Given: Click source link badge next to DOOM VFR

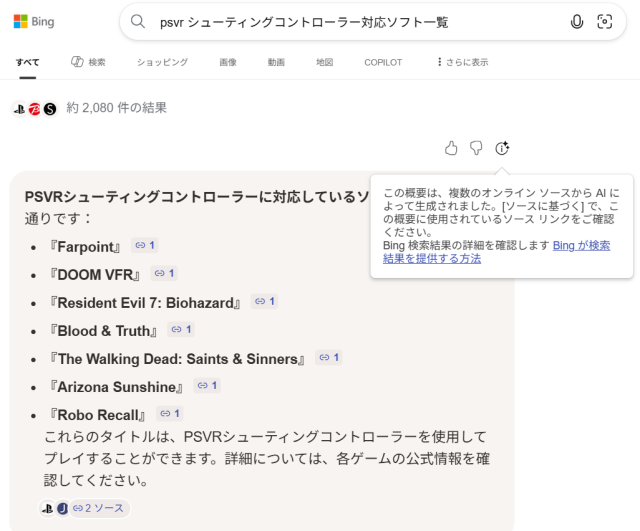Looking at the screenshot, I should point(164,273).
